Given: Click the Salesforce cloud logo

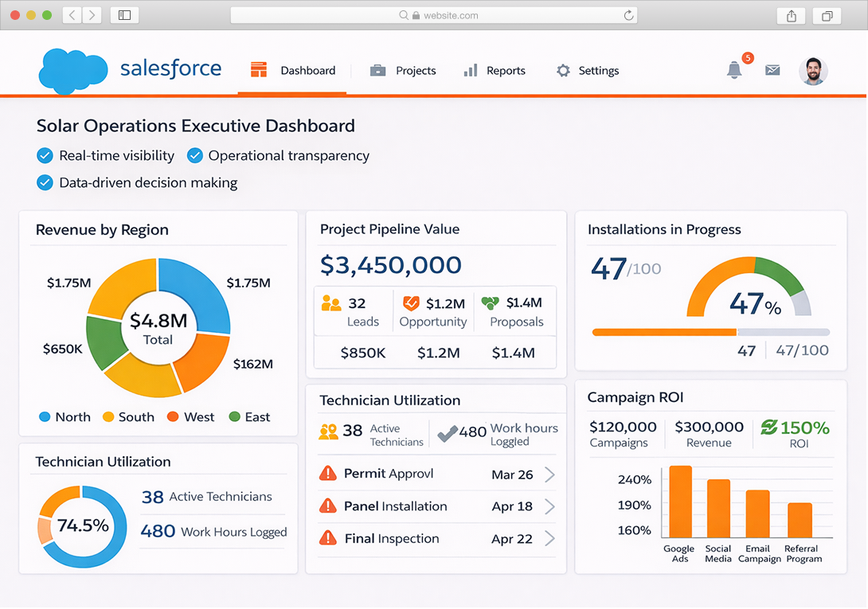Looking at the screenshot, I should coord(73,70).
